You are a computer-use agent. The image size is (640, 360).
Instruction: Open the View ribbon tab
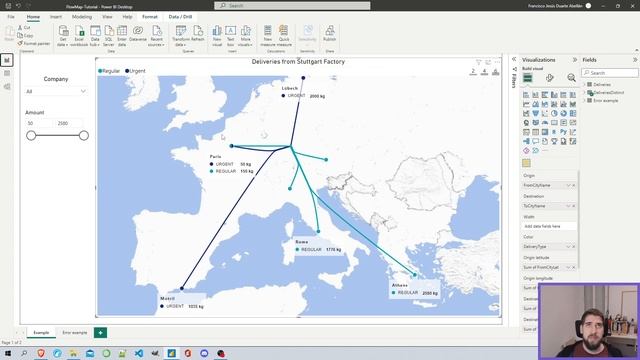click(x=107, y=17)
